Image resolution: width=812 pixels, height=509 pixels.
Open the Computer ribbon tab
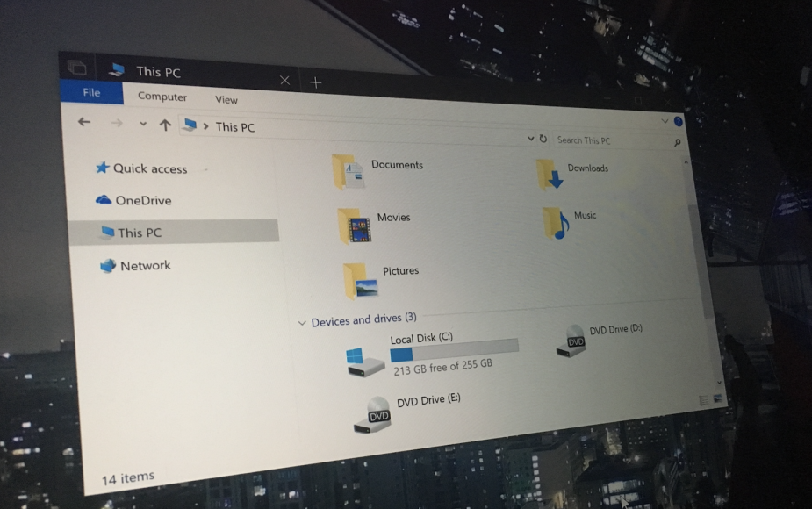pyautogui.click(x=162, y=97)
